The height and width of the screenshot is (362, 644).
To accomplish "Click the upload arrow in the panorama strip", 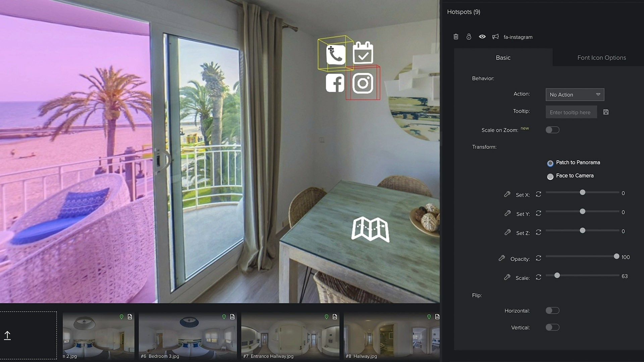I will pos(7,336).
